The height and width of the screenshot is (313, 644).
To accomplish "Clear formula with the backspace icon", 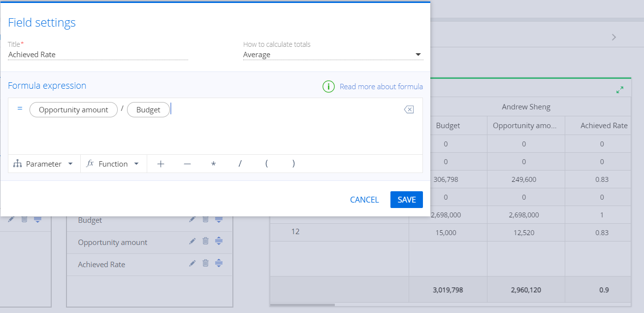I will point(409,109).
